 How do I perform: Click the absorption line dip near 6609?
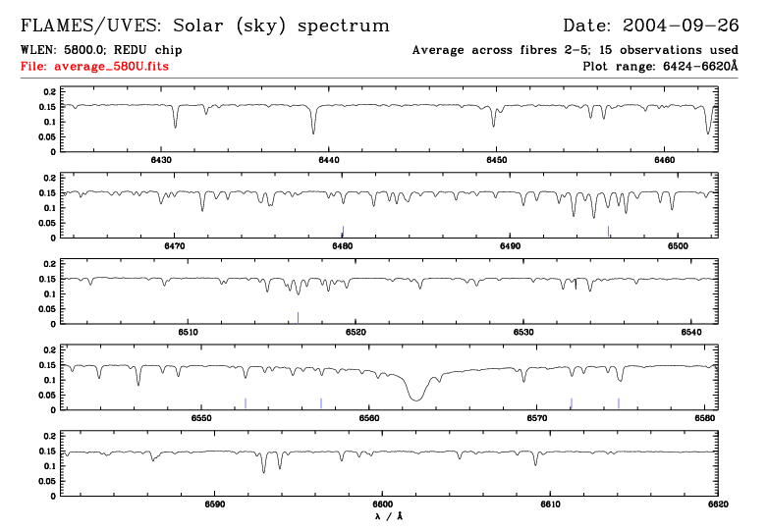click(x=535, y=463)
